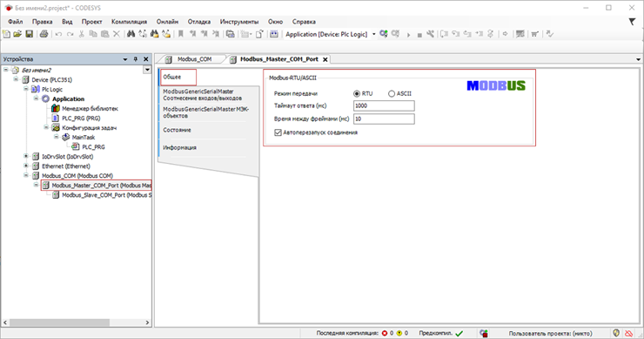Viewport: 644px width, 339px height.
Task: Click the Paste clipboard icon
Action: tap(105, 34)
